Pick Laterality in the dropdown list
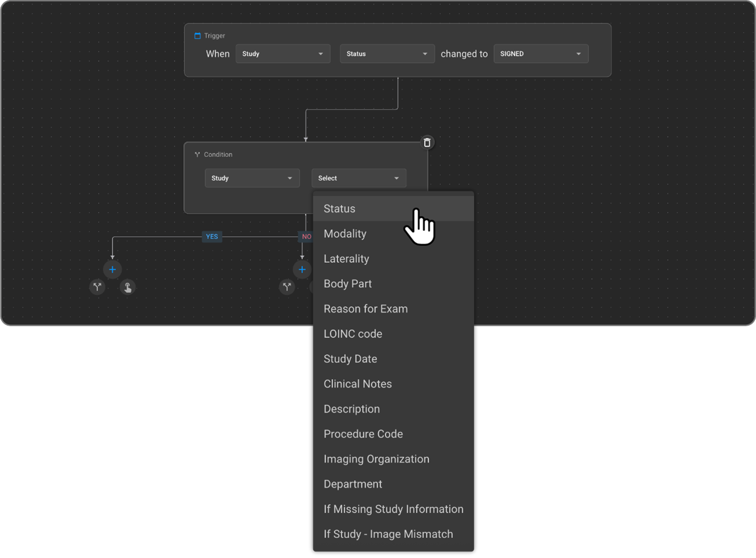Image resolution: width=756 pixels, height=558 pixels. (346, 259)
